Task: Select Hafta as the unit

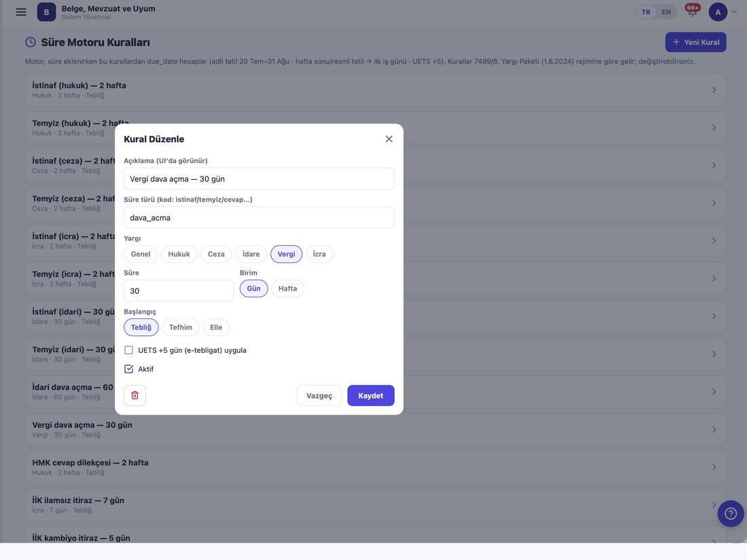Action: pos(288,288)
